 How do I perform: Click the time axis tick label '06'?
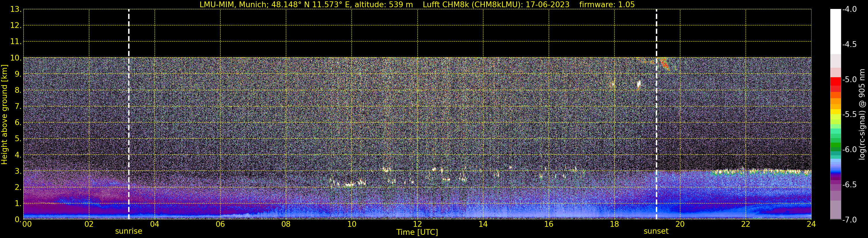point(220,224)
